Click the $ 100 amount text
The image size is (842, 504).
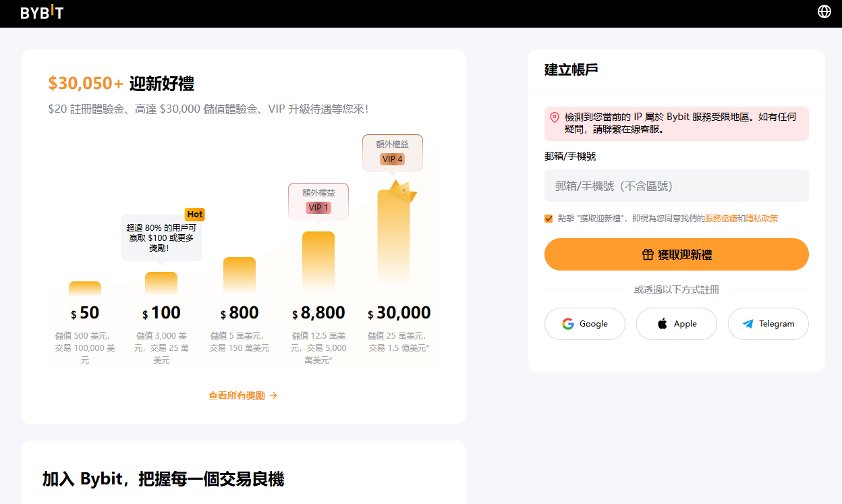click(x=161, y=313)
